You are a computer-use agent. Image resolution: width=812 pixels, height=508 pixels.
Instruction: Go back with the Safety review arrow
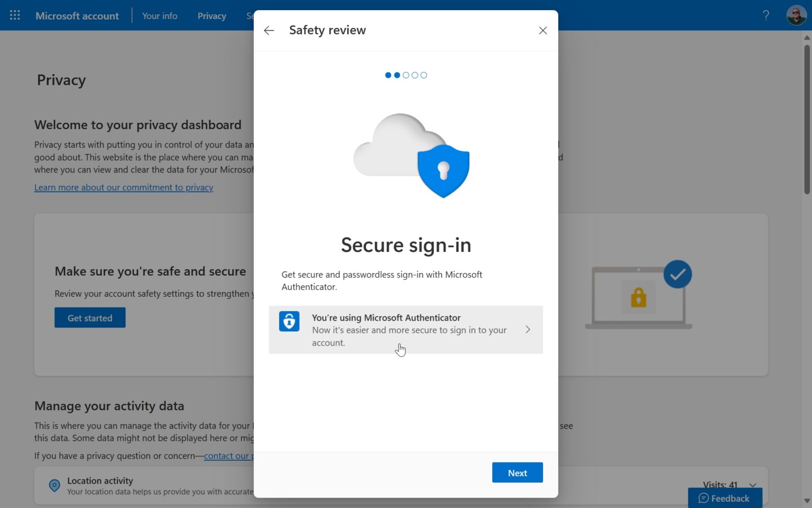click(269, 31)
